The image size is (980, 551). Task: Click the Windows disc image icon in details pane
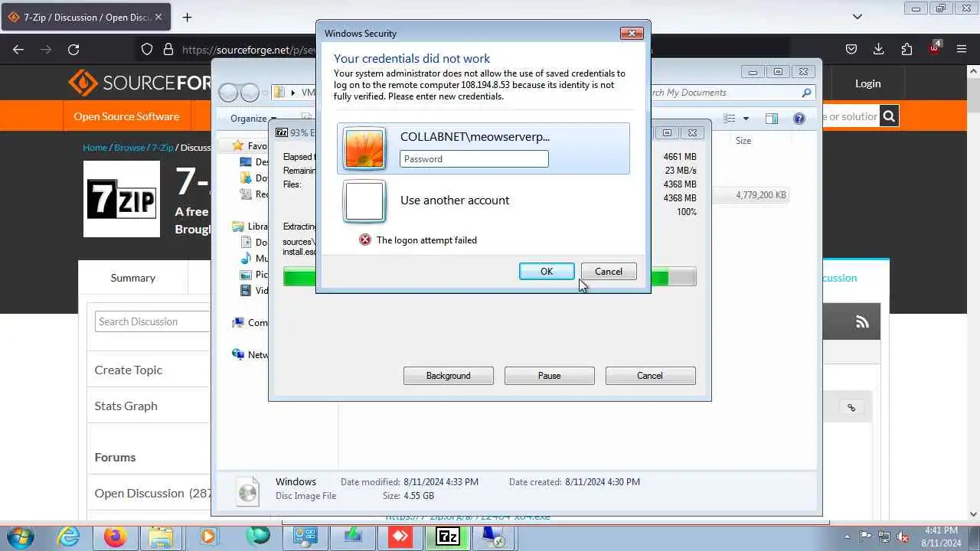(x=248, y=491)
